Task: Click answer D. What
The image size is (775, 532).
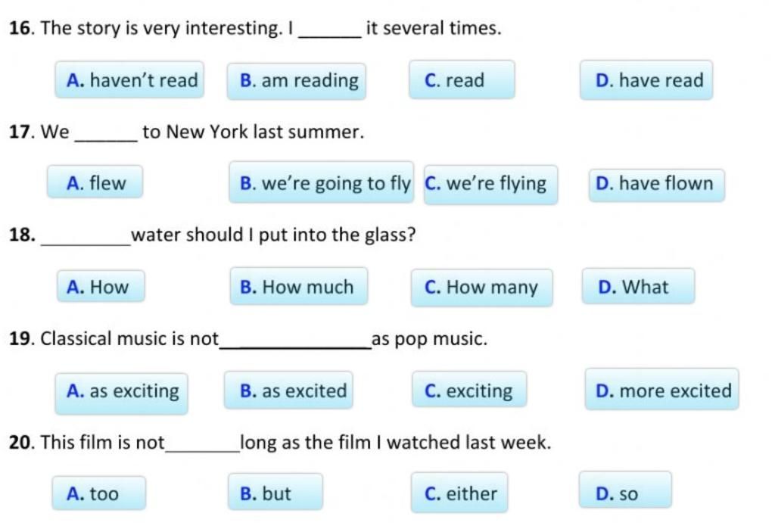Action: (638, 286)
